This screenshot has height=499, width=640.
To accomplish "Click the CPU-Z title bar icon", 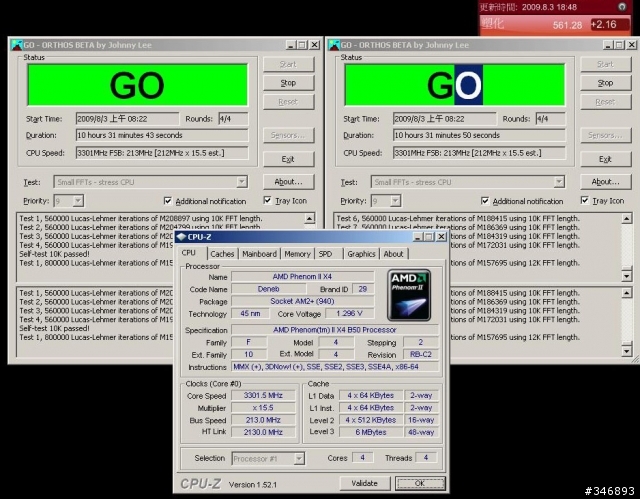I will coord(182,237).
